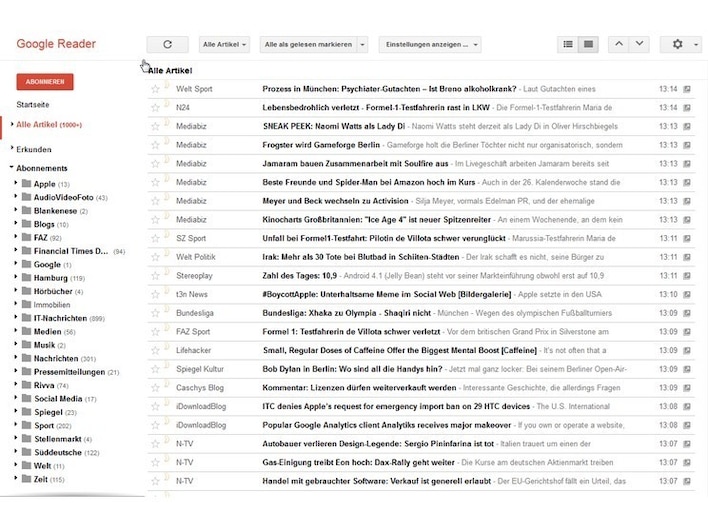Expand the IT-Nachrichten folder
This screenshot has width=708, height=532.
coord(16,317)
